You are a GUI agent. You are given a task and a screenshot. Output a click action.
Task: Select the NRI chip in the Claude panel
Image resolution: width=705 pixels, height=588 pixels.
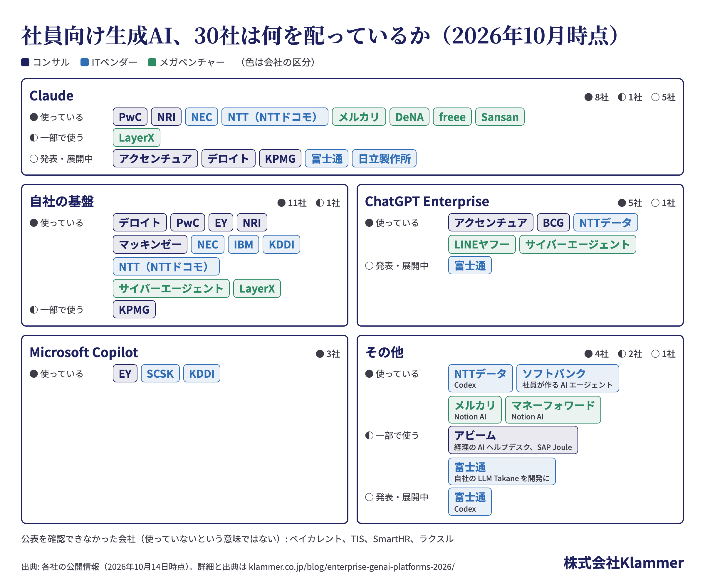point(166,117)
